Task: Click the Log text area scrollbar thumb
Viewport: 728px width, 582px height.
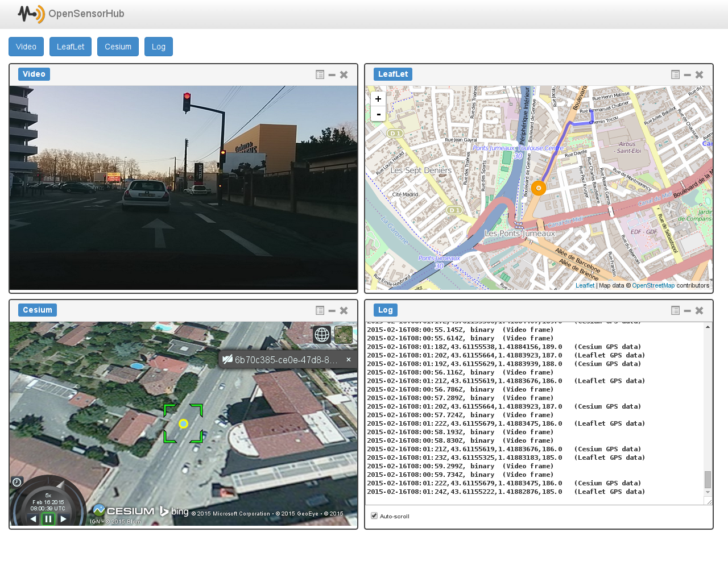Action: click(x=708, y=479)
